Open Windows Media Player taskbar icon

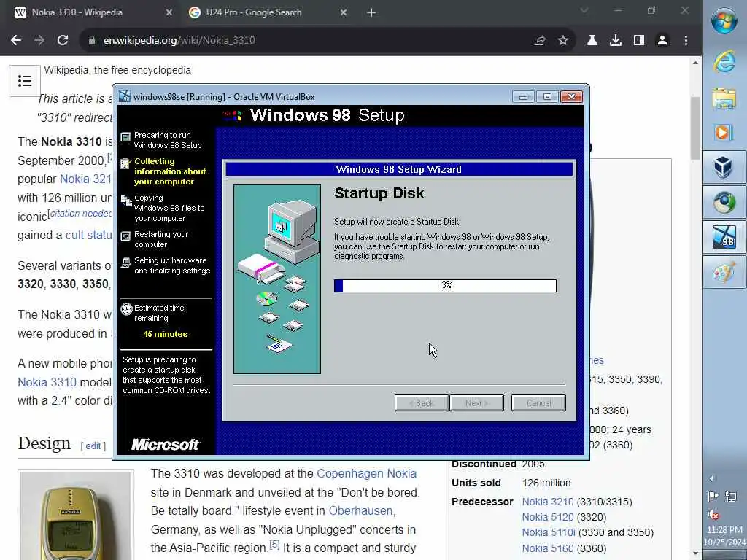click(x=724, y=132)
